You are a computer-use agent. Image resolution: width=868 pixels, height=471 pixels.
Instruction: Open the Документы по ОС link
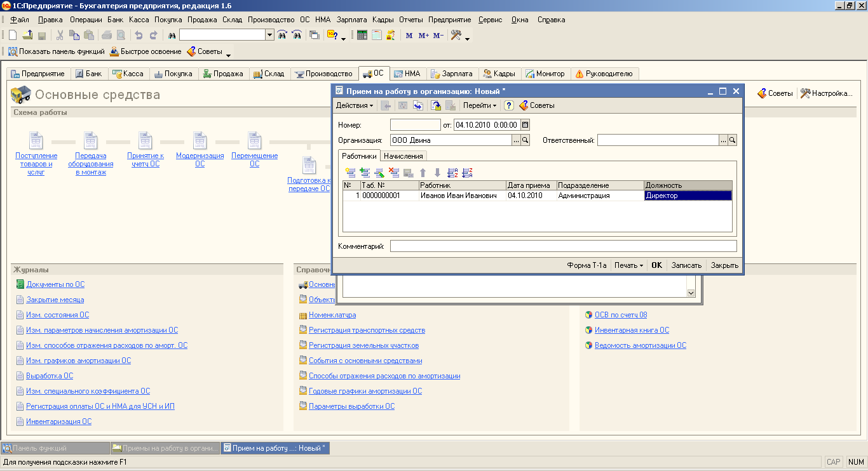click(x=55, y=284)
